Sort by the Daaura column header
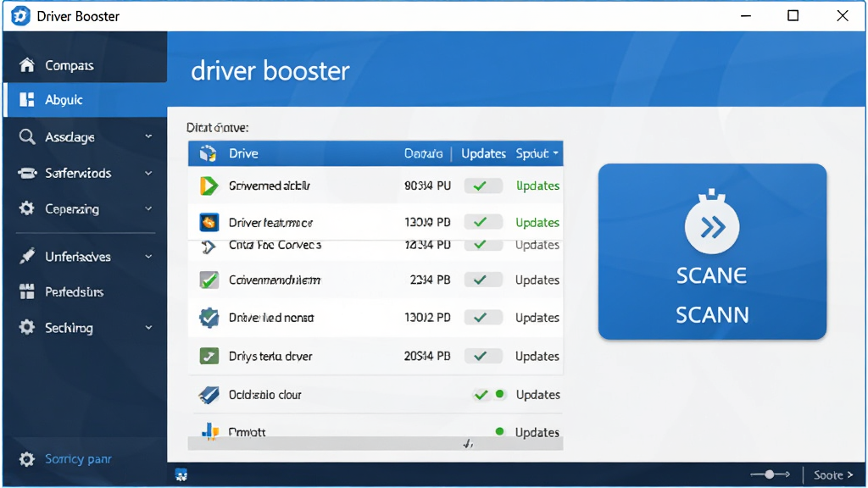 coord(424,153)
